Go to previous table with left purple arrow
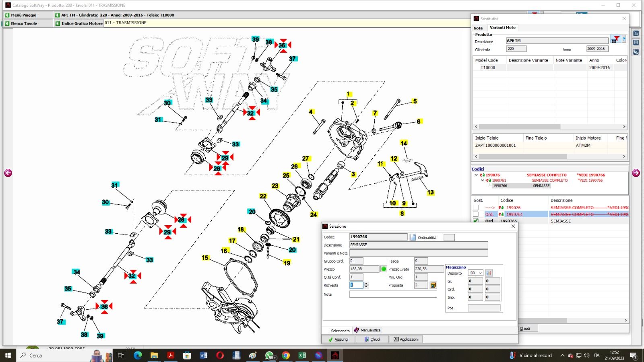This screenshot has width=644, height=362. 8,173
